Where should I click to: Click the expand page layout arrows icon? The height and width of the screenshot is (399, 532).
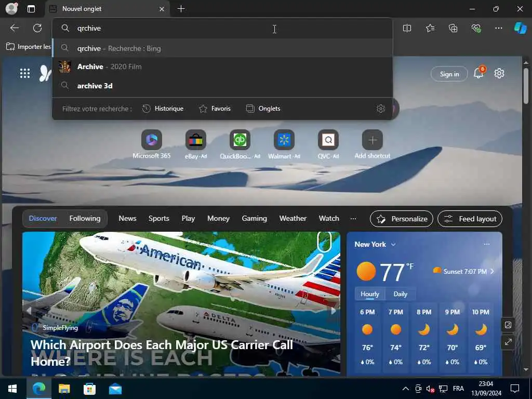point(508,342)
